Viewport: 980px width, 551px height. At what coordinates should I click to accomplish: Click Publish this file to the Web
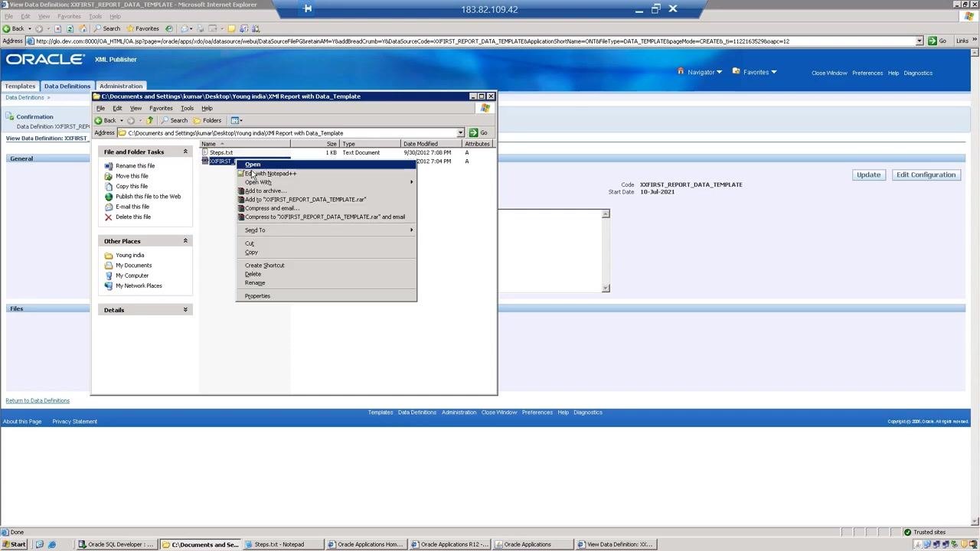(148, 197)
